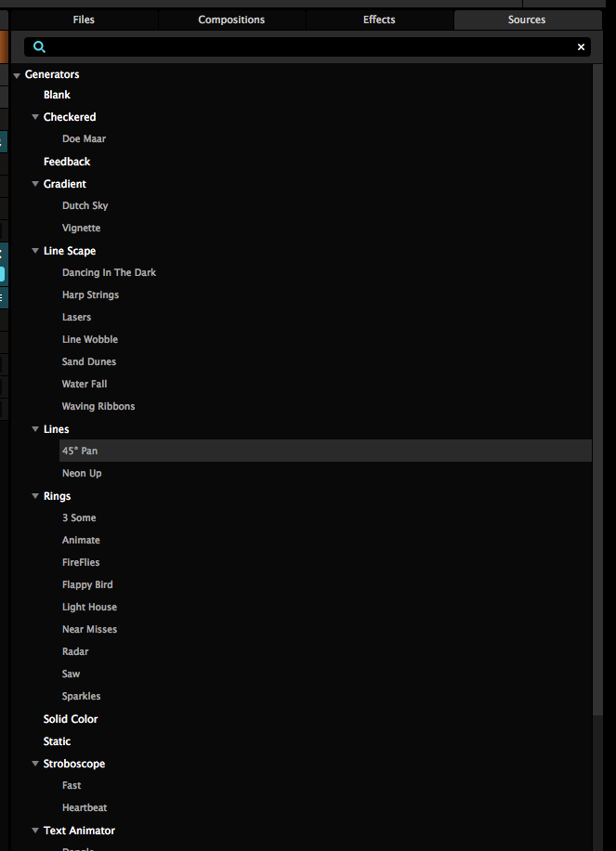Collapse the Rings group triangle
Viewport: 616px width, 851px height.
click(x=35, y=495)
